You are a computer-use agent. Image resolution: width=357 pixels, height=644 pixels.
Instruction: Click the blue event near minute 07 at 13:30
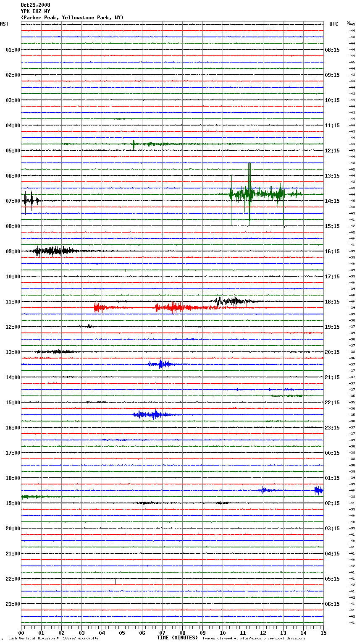(x=162, y=364)
